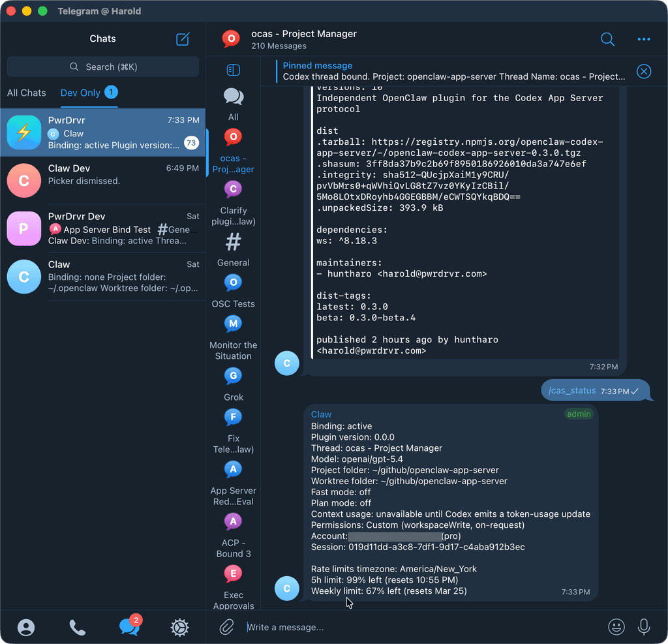Click the Model: openai/gpt-5.4 line
The image size is (668, 644).
click(x=357, y=459)
